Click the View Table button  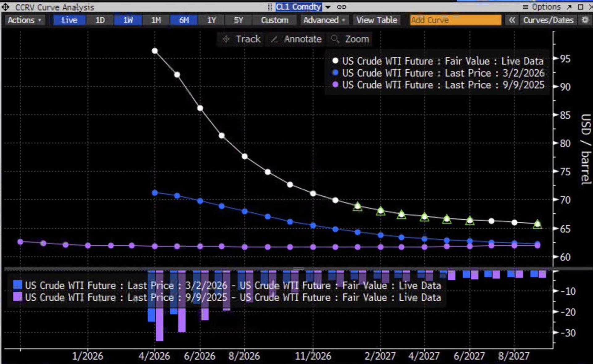376,20
